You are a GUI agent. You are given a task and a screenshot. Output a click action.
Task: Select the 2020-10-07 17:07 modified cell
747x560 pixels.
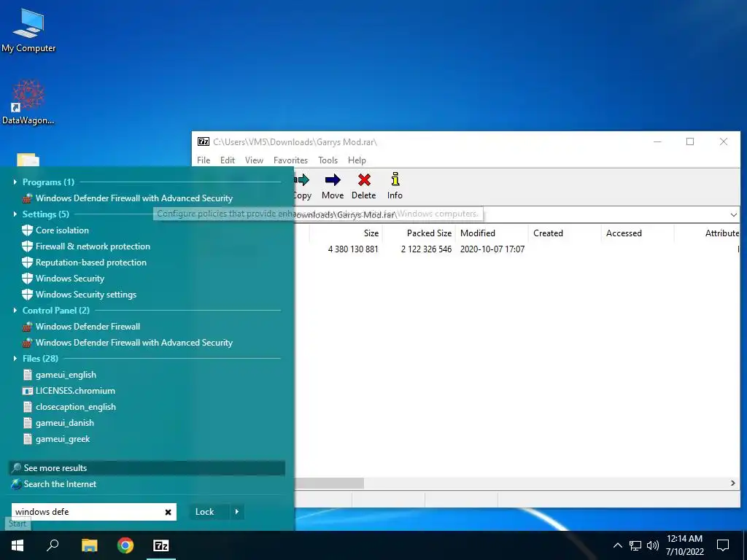coord(492,249)
